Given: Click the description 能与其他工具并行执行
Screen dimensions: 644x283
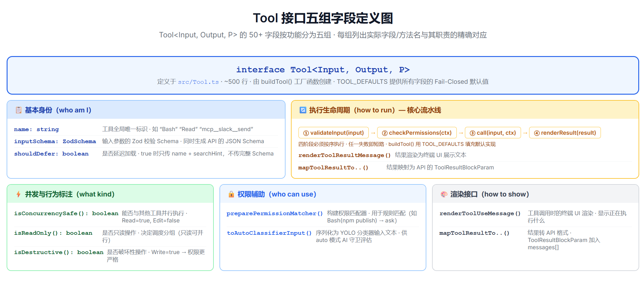Looking at the screenshot, I should point(155,217).
